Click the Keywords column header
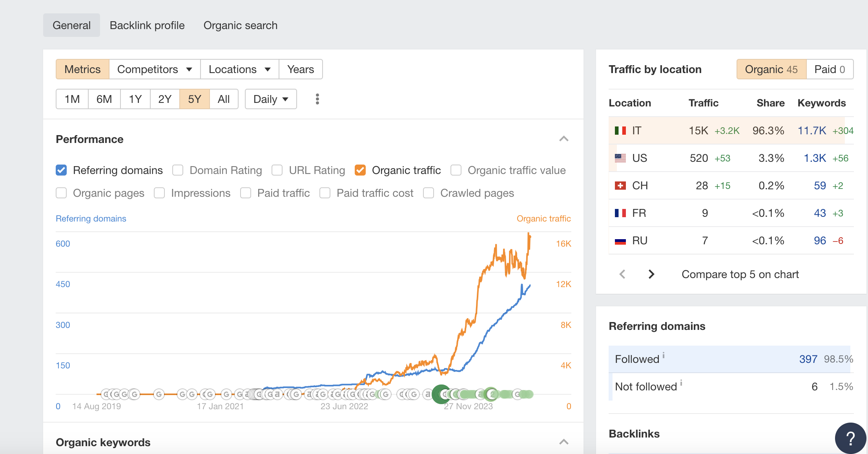Image resolution: width=868 pixels, height=454 pixels. [x=822, y=103]
